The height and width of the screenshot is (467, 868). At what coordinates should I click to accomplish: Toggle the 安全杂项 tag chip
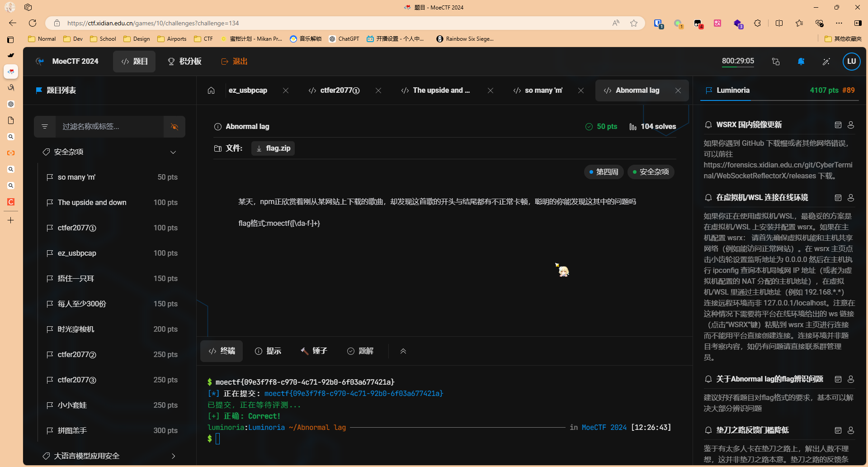tap(651, 172)
